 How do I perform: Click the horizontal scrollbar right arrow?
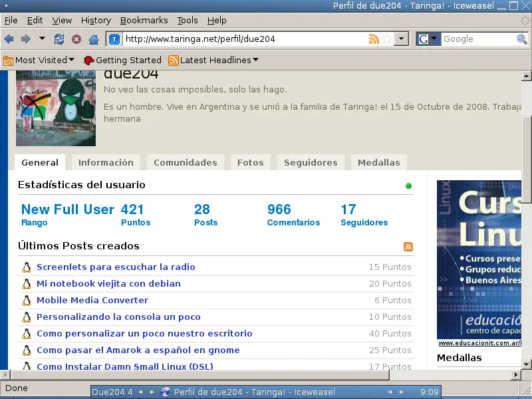click(516, 375)
